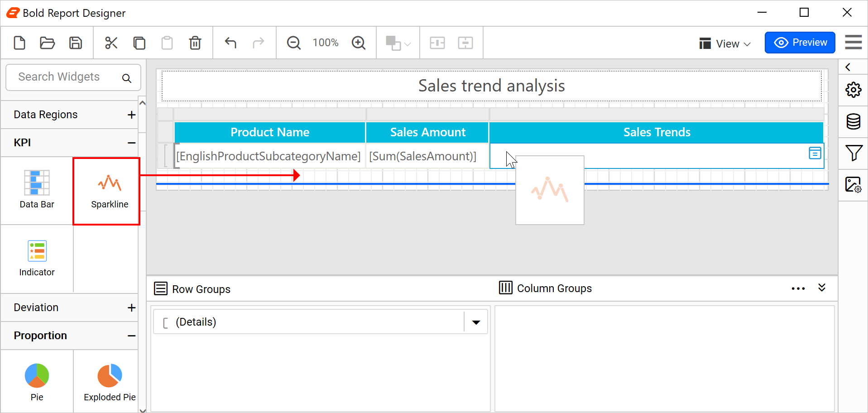Viewport: 868px width, 413px height.
Task: Zoom in on the report canvas
Action: coord(359,42)
